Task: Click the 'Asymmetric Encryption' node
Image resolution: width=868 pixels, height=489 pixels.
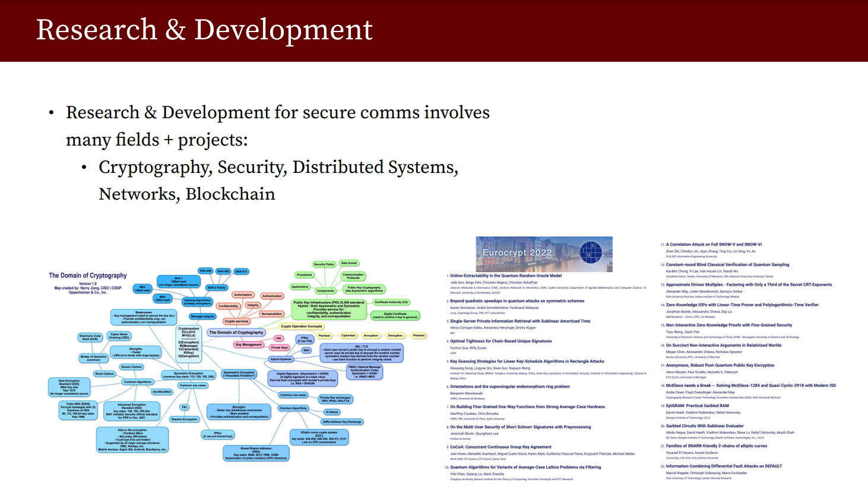Action: tap(239, 374)
